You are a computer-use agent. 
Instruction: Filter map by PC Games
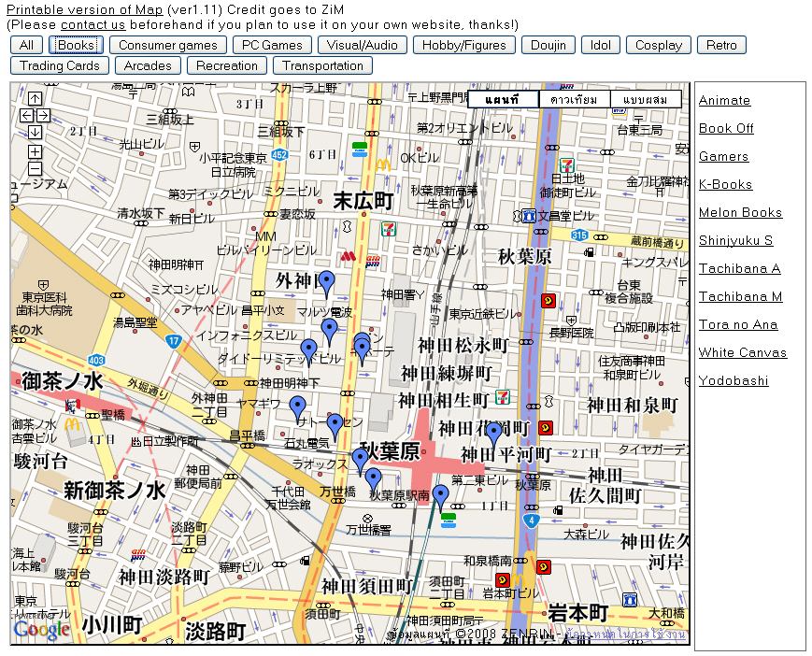272,45
